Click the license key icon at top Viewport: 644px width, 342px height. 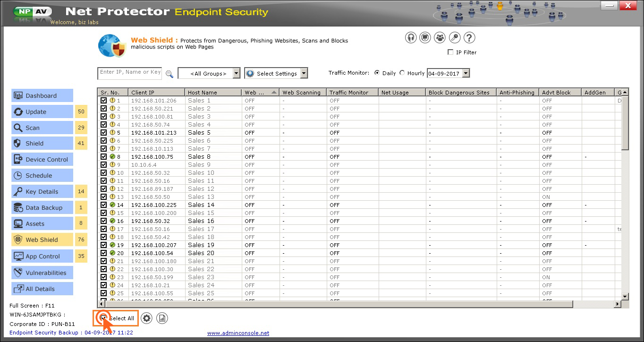pos(455,38)
